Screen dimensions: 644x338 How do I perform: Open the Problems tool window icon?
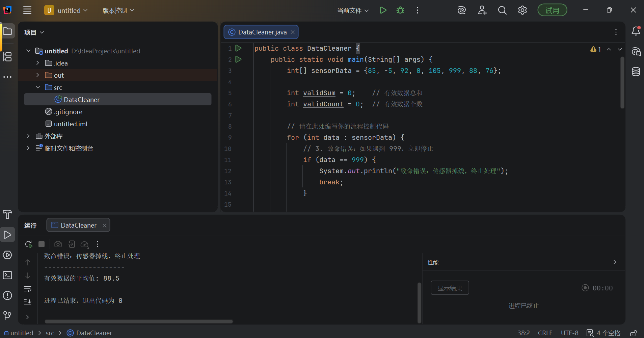pos(7,295)
